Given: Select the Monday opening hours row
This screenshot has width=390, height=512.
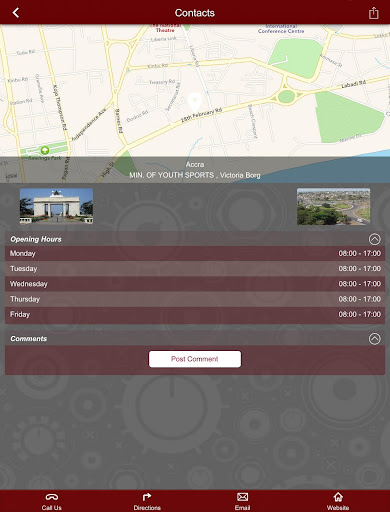Looking at the screenshot, I should 195,253.
